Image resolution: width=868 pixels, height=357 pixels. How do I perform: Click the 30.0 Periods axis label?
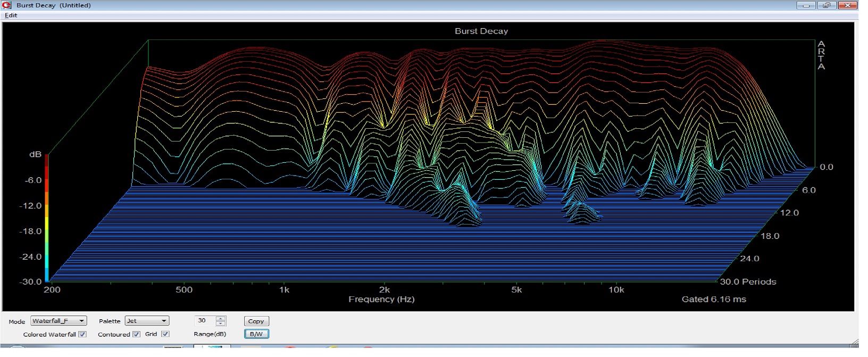pos(748,281)
